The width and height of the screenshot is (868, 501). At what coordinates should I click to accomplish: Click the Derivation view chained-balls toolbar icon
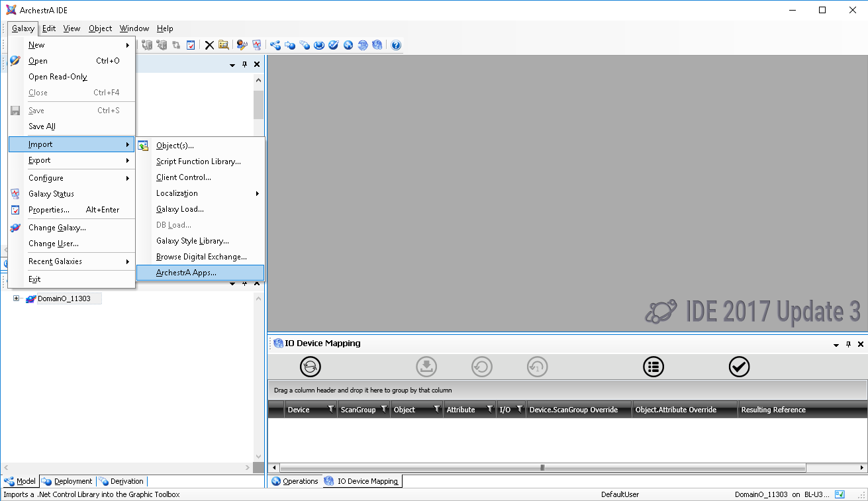click(305, 45)
